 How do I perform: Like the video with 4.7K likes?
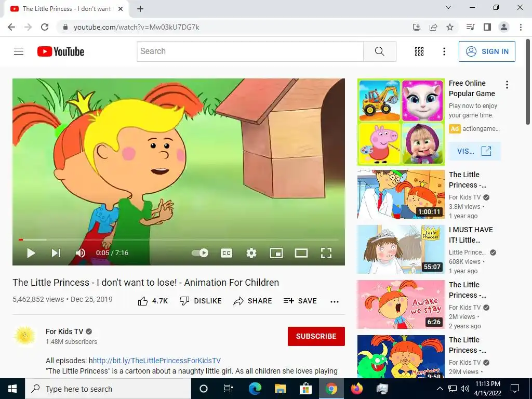(x=153, y=301)
